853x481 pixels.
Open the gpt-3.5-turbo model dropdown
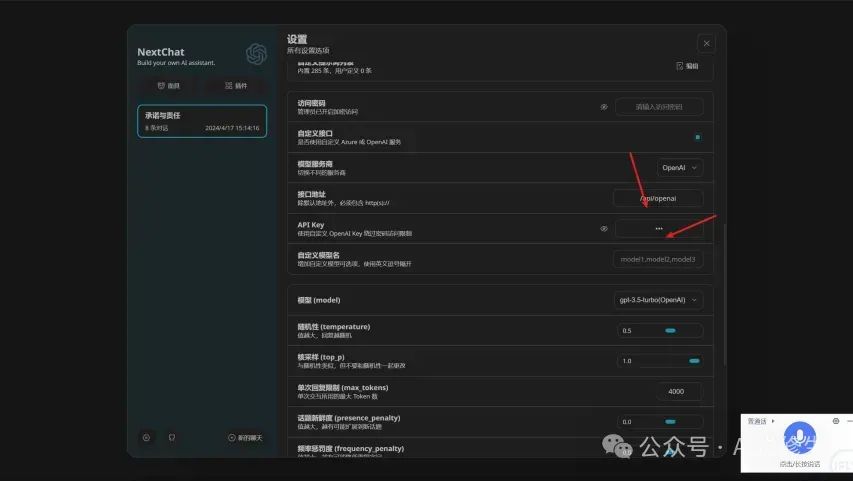coord(658,300)
